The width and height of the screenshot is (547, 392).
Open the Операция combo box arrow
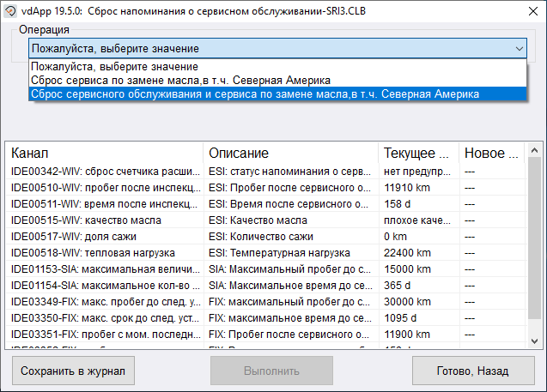click(x=519, y=49)
